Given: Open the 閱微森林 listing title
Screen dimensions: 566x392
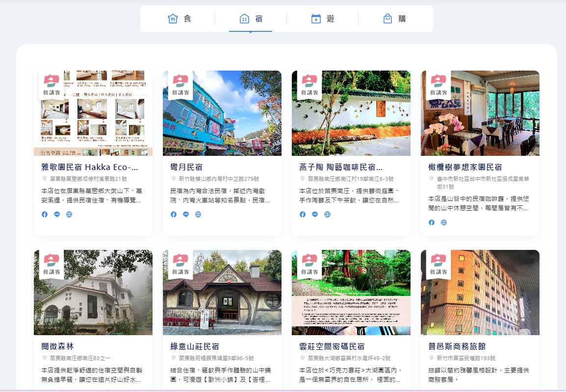Looking at the screenshot, I should click(x=58, y=346).
